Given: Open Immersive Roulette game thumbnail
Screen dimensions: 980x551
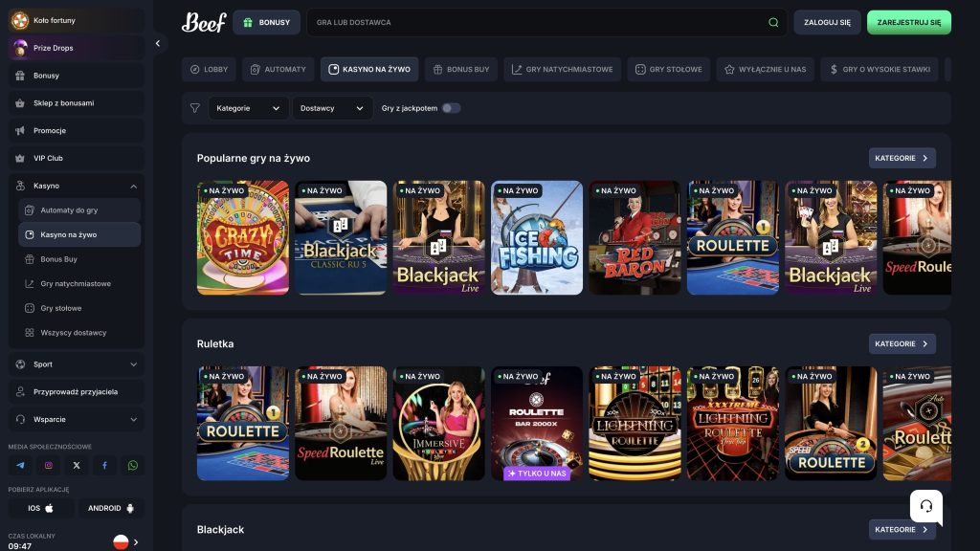Looking at the screenshot, I should coord(438,424).
